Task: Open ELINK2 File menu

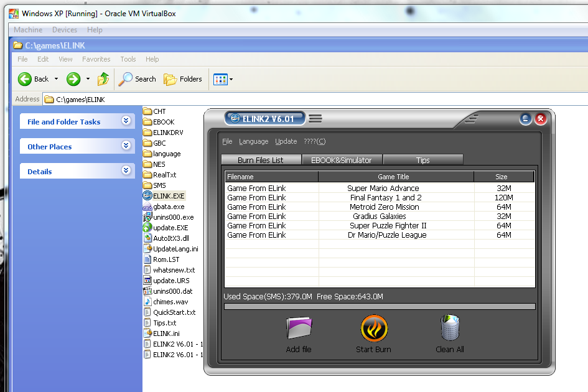Action: click(227, 141)
